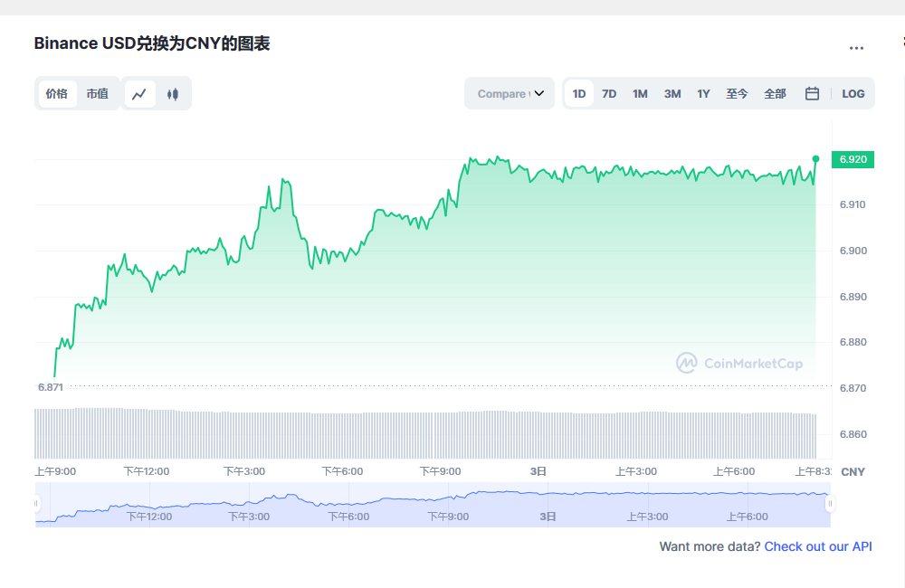The height and width of the screenshot is (588, 905).
Task: Click the 6.900 price axis label
Action: (x=853, y=251)
